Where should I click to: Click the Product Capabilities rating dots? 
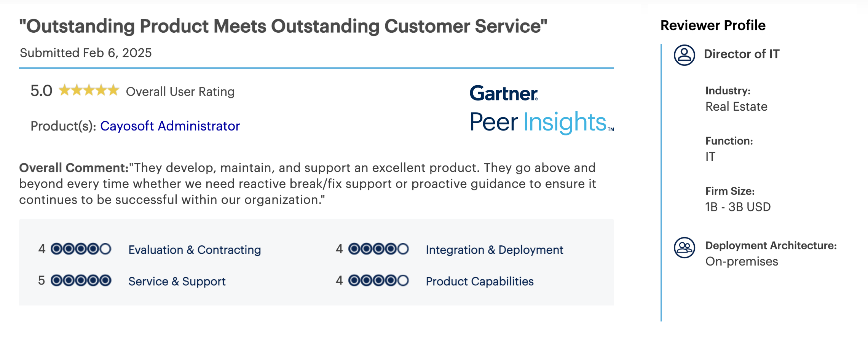coord(378,281)
